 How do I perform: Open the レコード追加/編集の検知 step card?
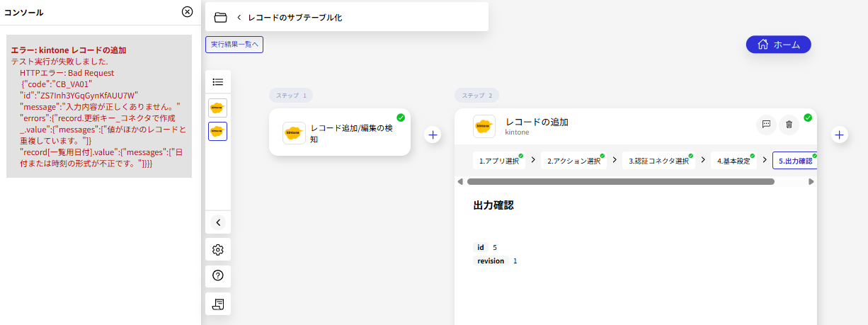click(340, 132)
